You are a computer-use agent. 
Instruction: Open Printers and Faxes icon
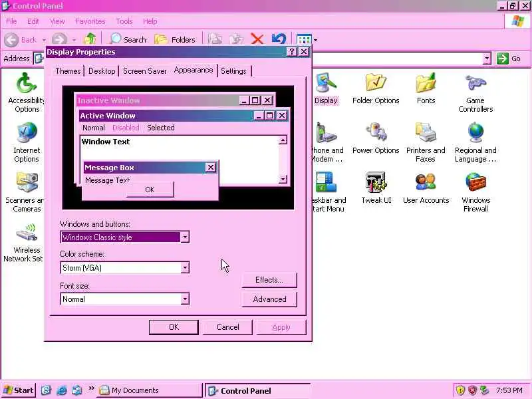tap(426, 142)
